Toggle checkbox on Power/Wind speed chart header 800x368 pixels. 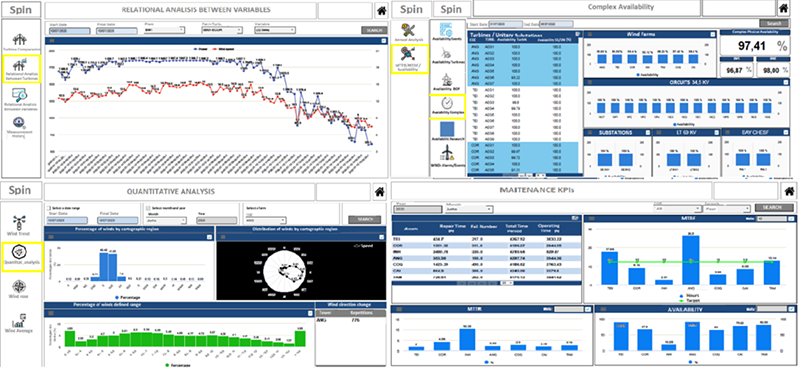[x=383, y=41]
